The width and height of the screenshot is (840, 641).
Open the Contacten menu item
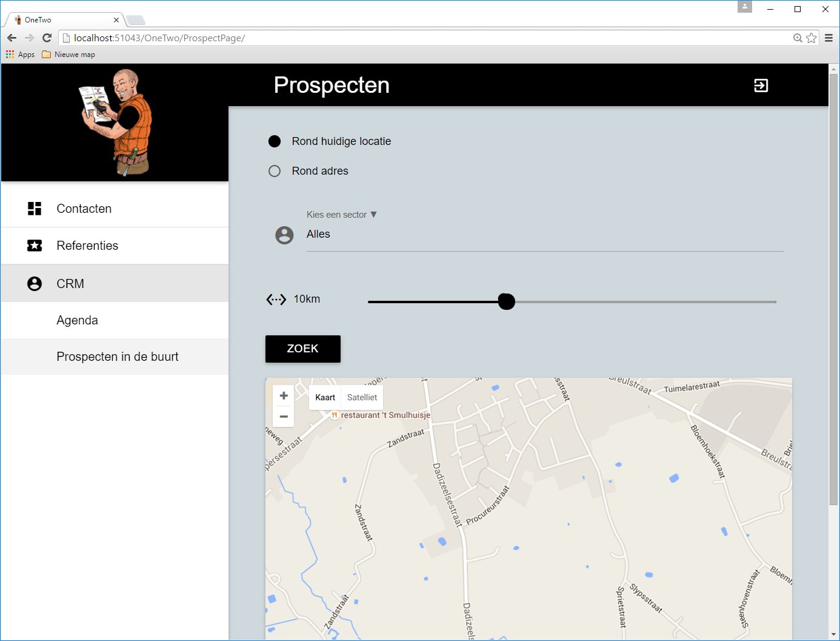115,209
